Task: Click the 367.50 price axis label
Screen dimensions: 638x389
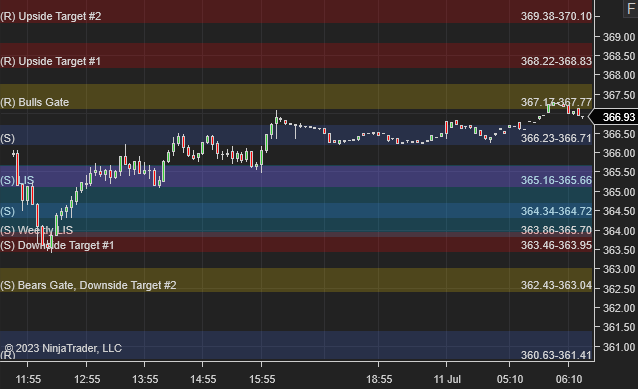Action: pos(618,95)
